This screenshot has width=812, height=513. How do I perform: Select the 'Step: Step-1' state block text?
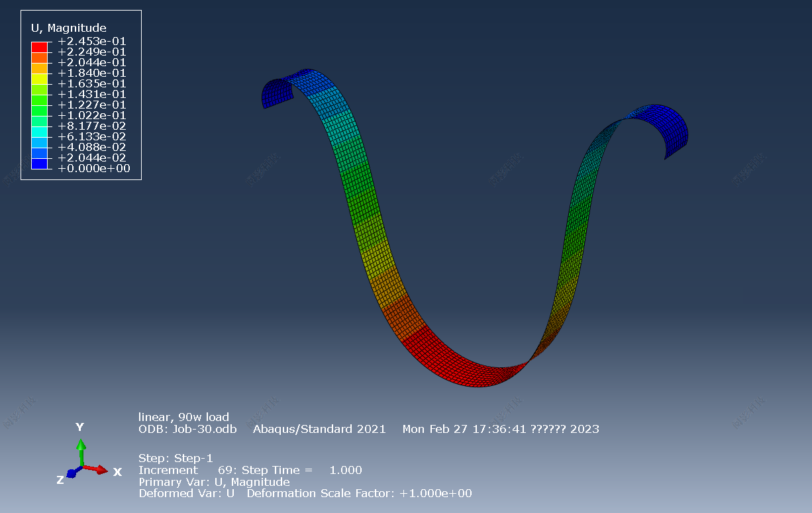[x=176, y=457]
